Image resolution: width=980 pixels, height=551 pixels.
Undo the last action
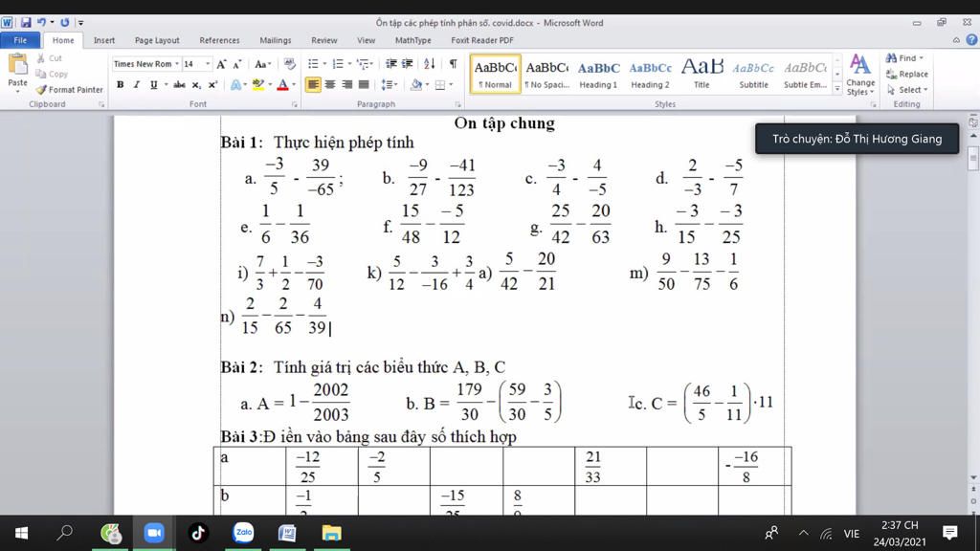[41, 23]
